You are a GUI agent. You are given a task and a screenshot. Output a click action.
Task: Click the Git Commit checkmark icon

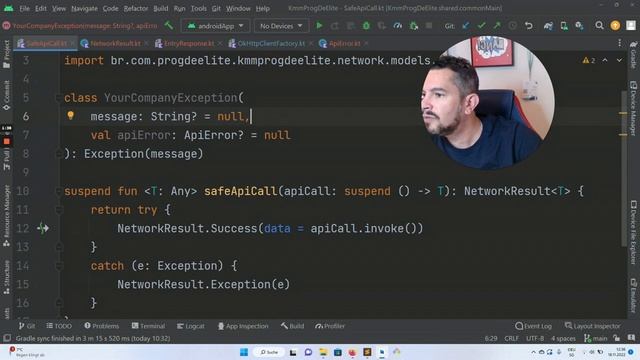[481, 26]
